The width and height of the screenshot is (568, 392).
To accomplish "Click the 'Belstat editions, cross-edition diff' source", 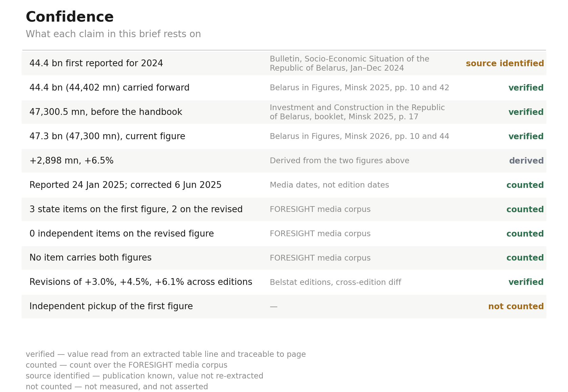I will [x=335, y=282].
